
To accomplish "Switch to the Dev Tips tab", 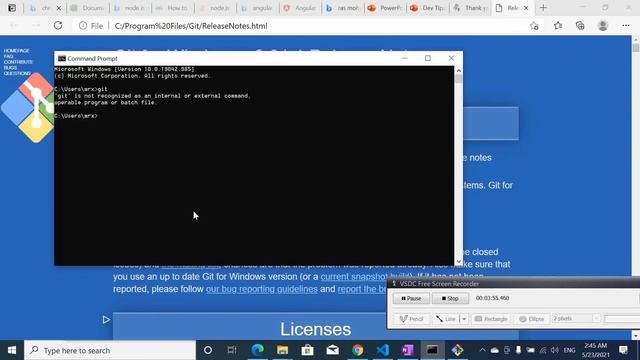I will coord(428,8).
